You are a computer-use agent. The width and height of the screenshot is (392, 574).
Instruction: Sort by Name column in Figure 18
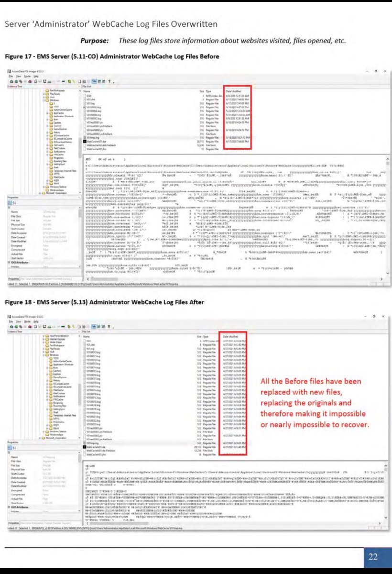point(87,336)
